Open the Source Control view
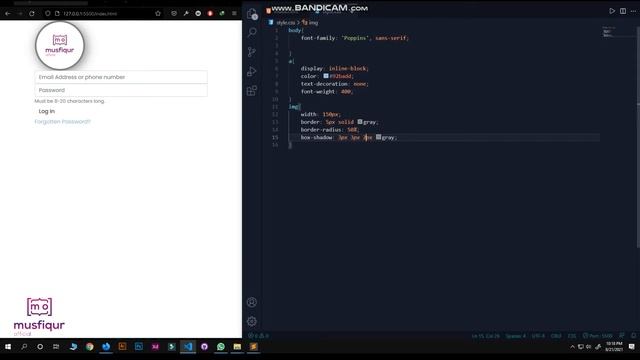This screenshot has width=640, height=360. [252, 52]
